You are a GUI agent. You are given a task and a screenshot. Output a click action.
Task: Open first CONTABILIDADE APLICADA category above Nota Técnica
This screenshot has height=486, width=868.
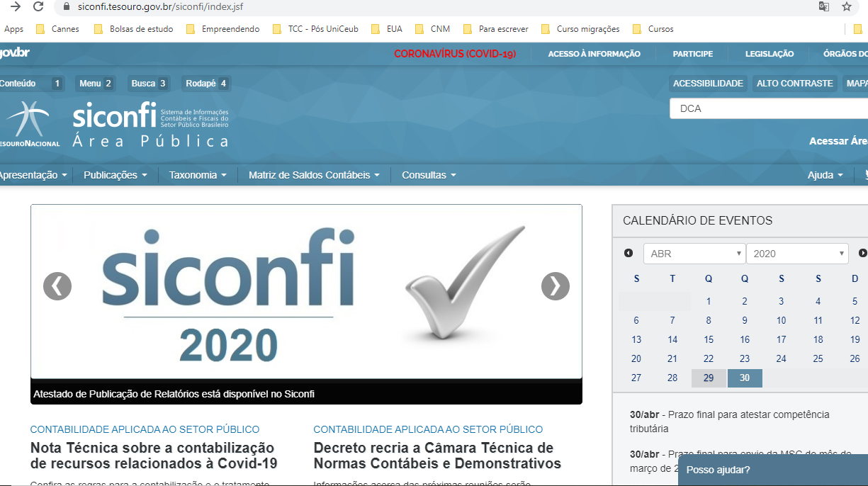pyautogui.click(x=145, y=429)
